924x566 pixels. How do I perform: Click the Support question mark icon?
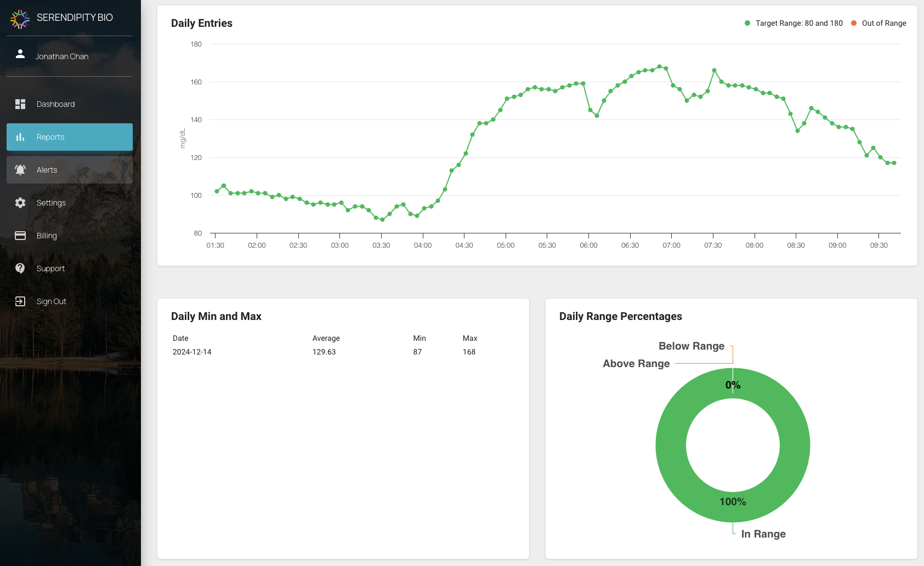pyautogui.click(x=20, y=268)
